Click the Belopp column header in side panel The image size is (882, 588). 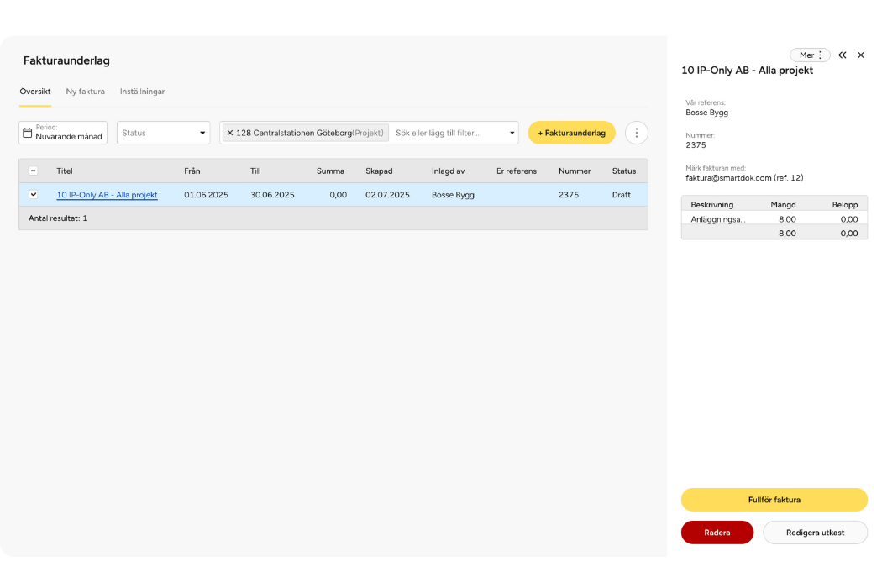point(845,205)
